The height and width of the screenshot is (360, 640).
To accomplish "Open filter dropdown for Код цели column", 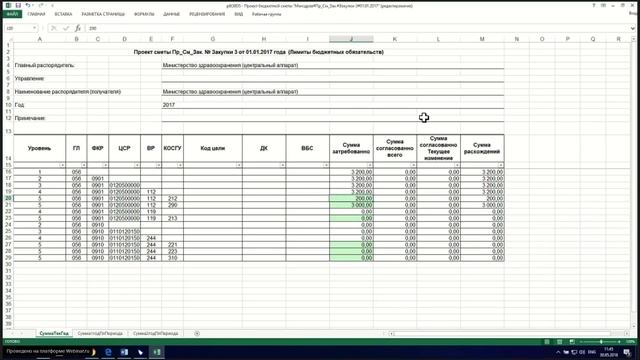I will pyautogui.click(x=239, y=165).
